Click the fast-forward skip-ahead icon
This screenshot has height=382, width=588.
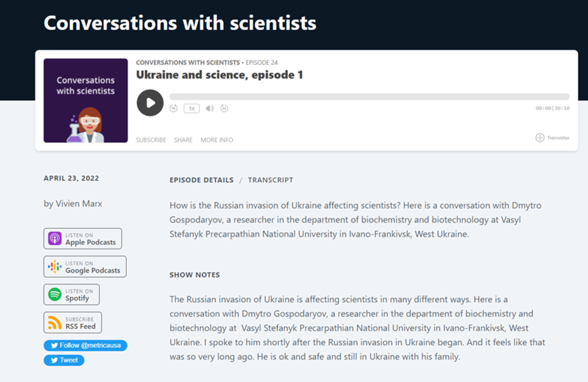[x=224, y=108]
